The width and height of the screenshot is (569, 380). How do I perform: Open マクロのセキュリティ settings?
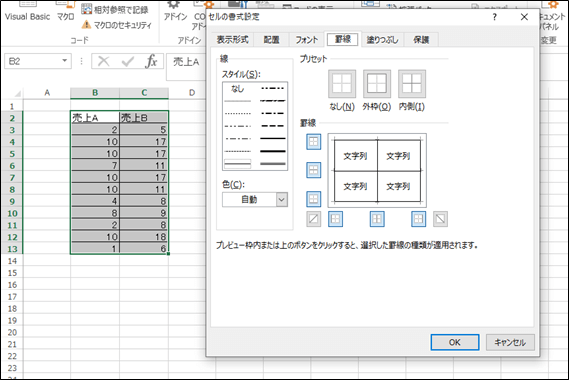pos(117,25)
